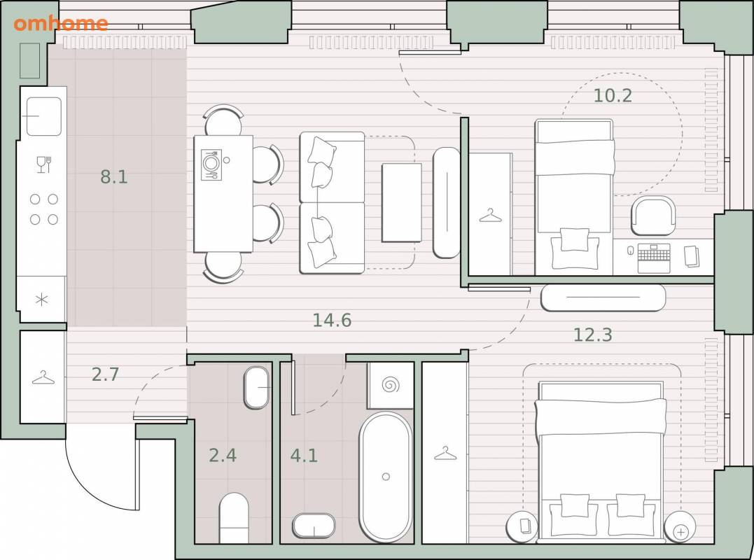The image size is (754, 560).
Task: Click the master bedroom wardrobe hanger icon
Action: coord(445,453)
